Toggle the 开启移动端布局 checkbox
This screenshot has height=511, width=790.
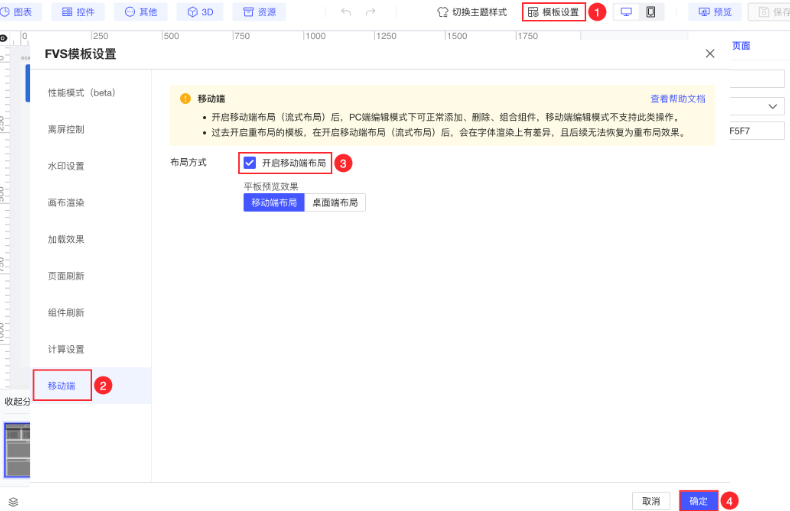point(250,162)
